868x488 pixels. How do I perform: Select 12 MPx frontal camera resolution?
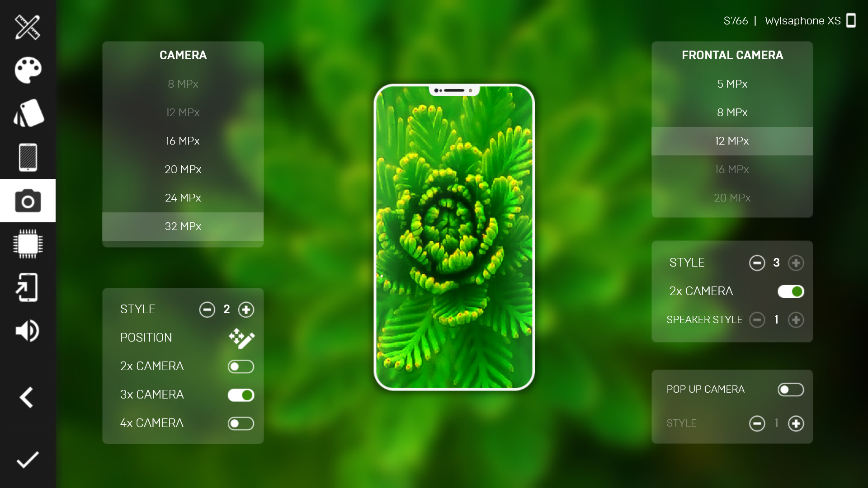click(732, 141)
